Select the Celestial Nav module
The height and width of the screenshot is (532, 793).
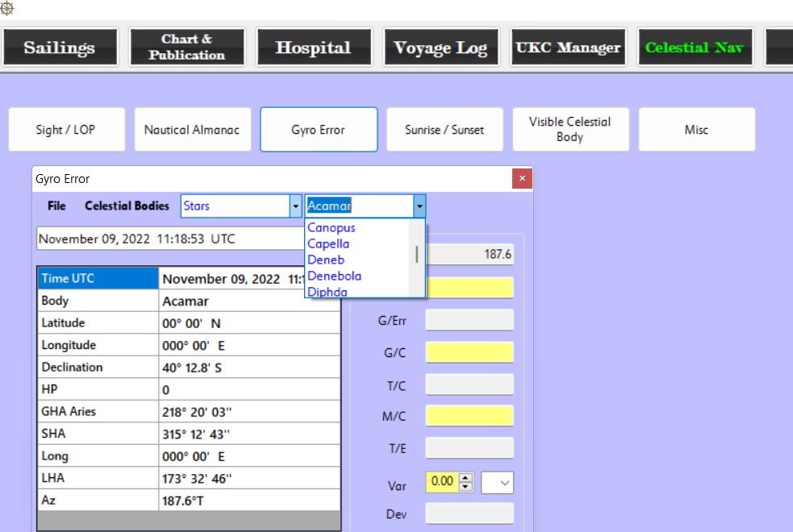(695, 48)
